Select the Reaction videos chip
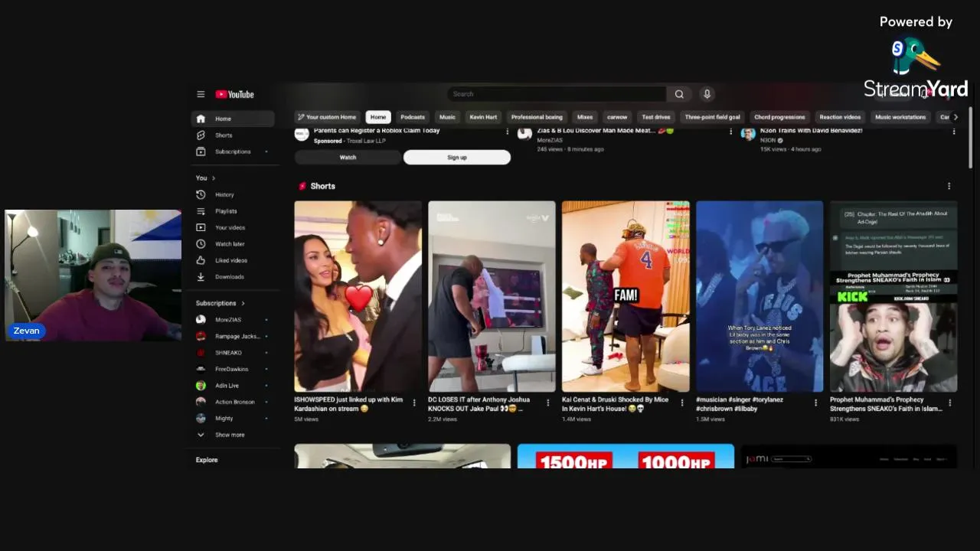This screenshot has width=980, height=551. [x=840, y=117]
